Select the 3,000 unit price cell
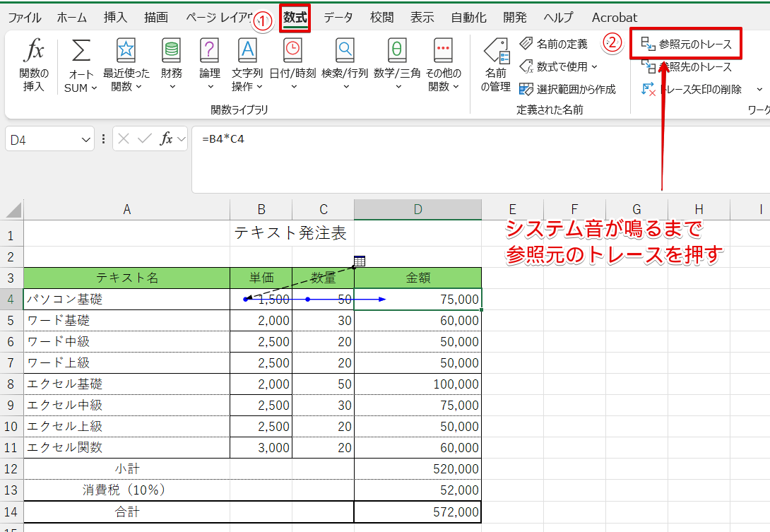770x532 pixels. [x=261, y=447]
